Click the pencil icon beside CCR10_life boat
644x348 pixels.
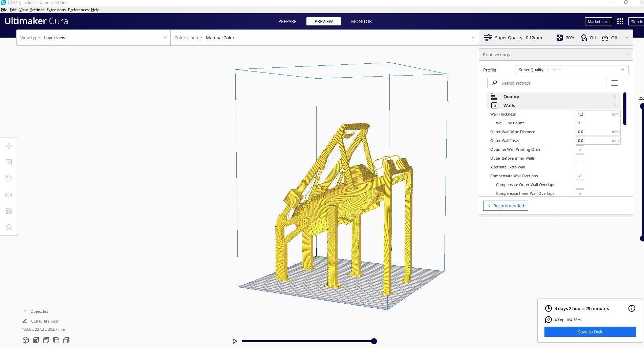(x=24, y=321)
